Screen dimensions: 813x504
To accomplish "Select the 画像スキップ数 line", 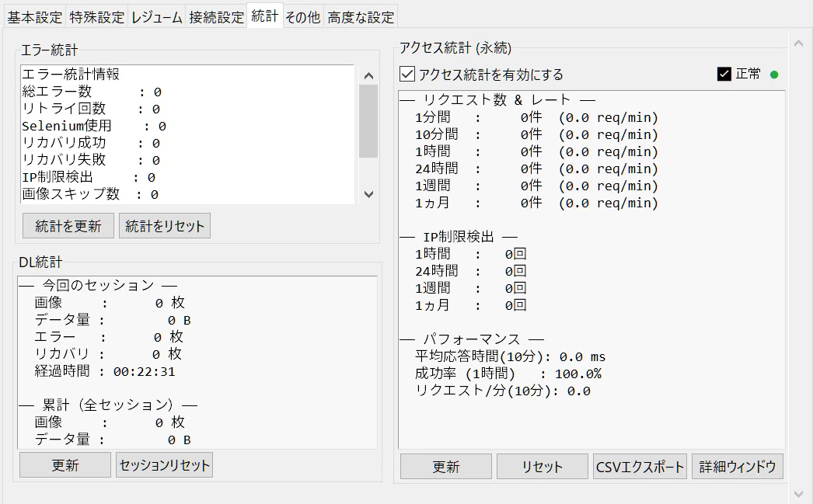I will click(x=90, y=194).
